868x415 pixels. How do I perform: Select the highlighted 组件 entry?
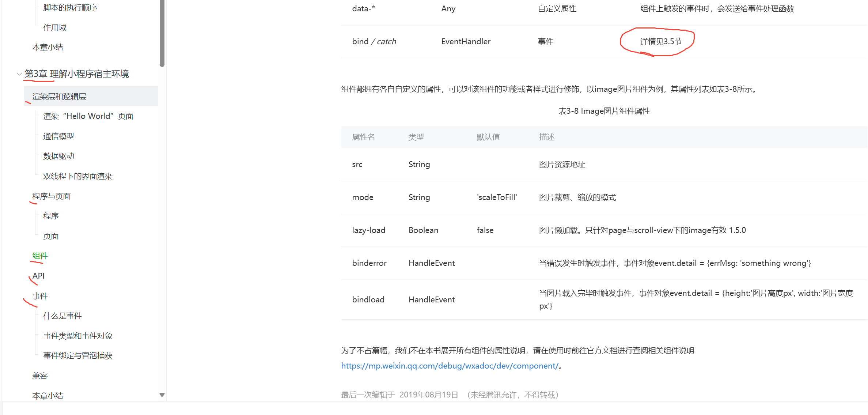pyautogui.click(x=40, y=256)
